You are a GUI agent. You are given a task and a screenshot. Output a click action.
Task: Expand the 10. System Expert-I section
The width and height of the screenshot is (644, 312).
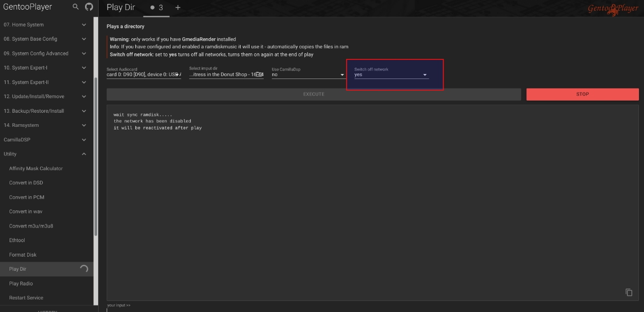point(47,67)
